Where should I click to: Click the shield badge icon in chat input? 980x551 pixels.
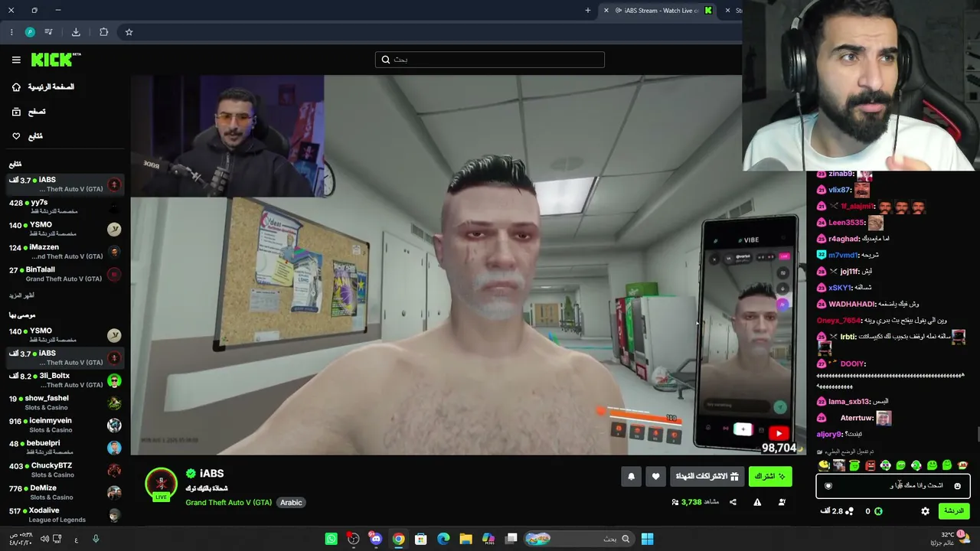(x=828, y=486)
